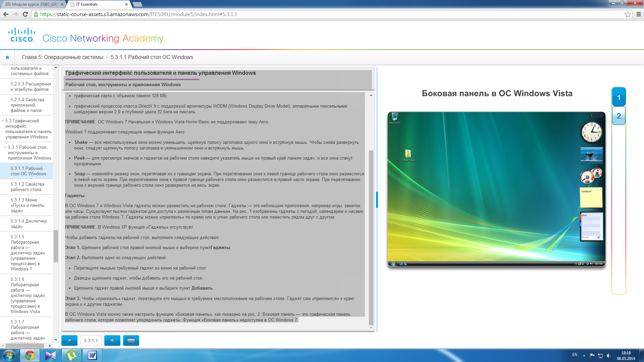
Task: Click the volume speaker tray icon
Action: pyautogui.click(x=609, y=355)
